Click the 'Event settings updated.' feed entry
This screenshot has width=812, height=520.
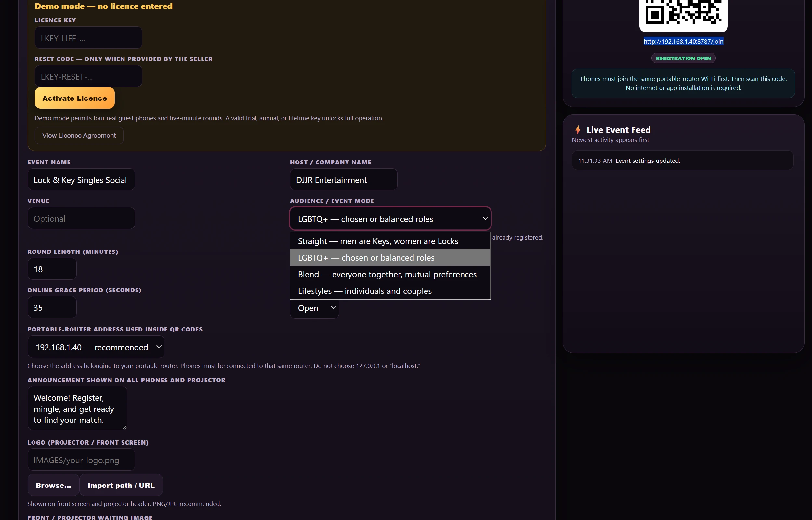click(x=682, y=161)
